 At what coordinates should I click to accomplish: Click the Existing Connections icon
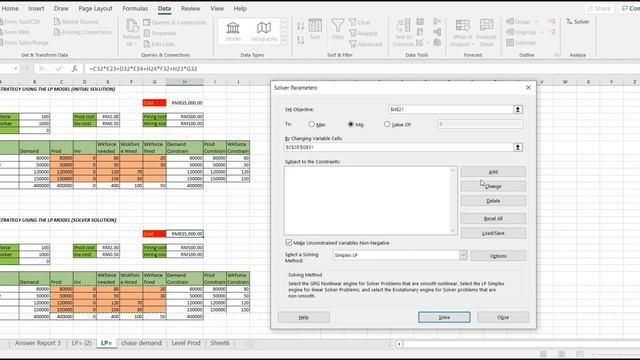click(57, 32)
